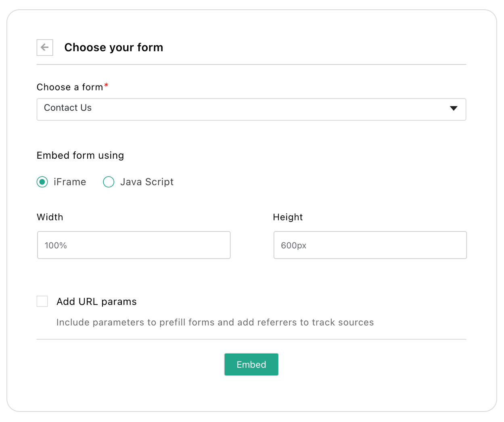
Task: Click the Embed form using label
Action: click(80, 155)
